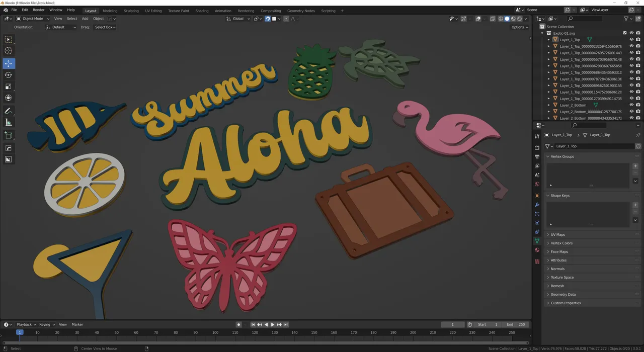Jump to the timeline end frame
The image size is (644, 352).
coord(286,325)
